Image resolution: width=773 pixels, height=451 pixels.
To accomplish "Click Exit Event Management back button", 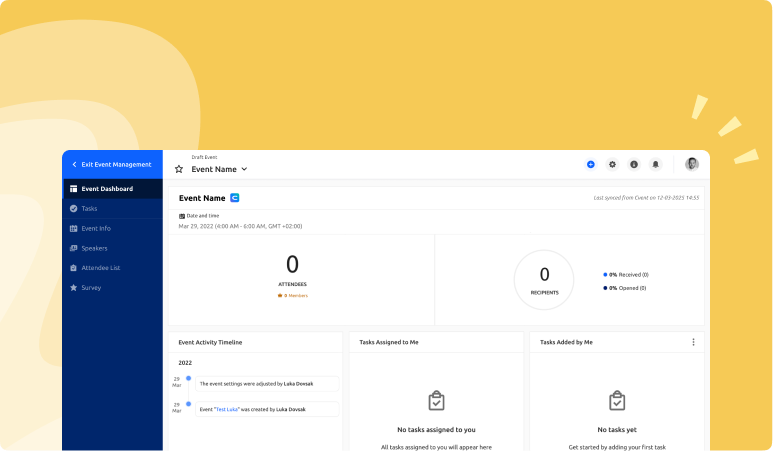I will (x=112, y=164).
